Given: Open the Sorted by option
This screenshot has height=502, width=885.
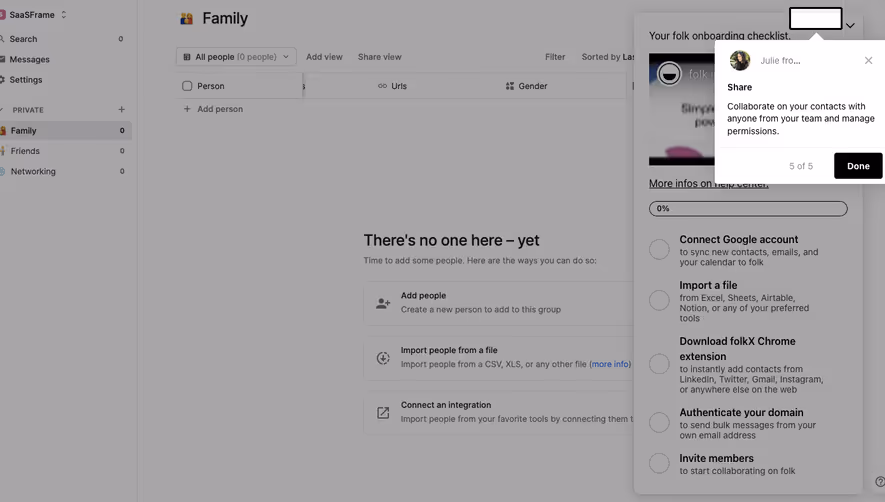Looking at the screenshot, I should [x=608, y=56].
